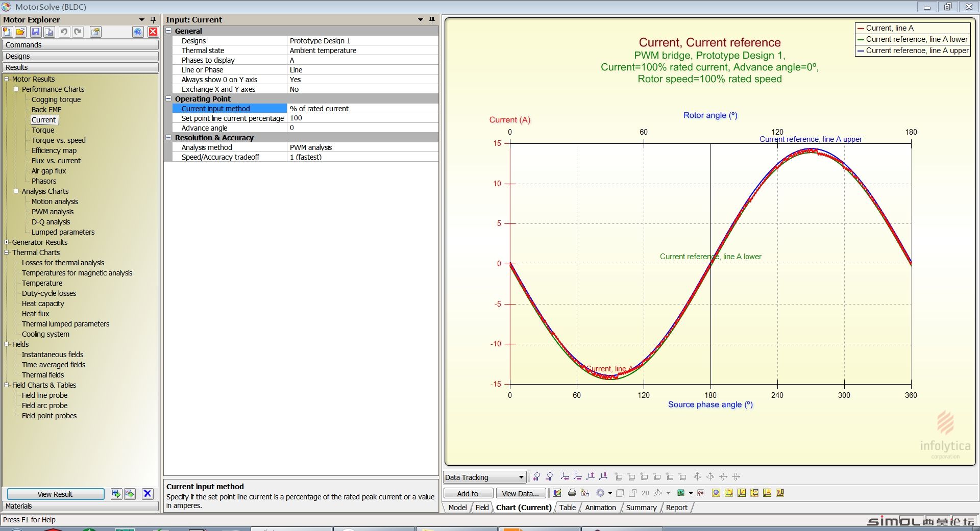Select PWM analysis under Analysis Charts
This screenshot has width=980, height=531.
53,212
